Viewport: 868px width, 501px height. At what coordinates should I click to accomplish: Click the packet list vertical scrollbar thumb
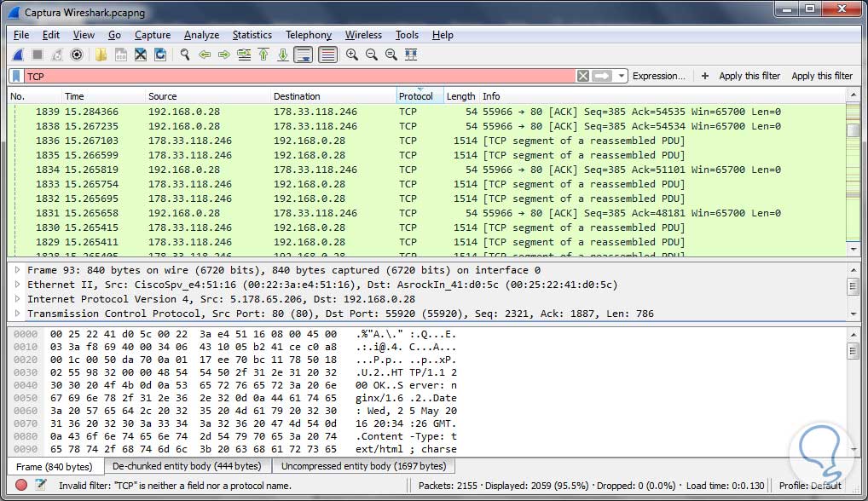pyautogui.click(x=853, y=131)
